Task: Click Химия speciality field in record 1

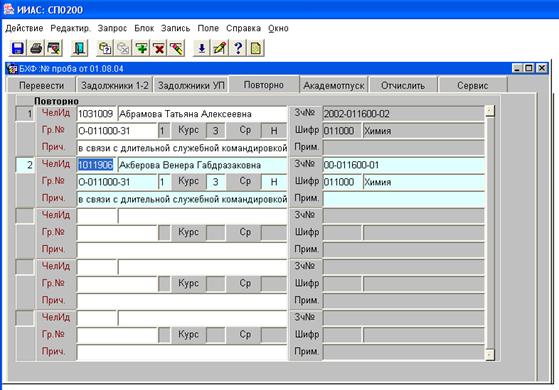Action: click(424, 131)
